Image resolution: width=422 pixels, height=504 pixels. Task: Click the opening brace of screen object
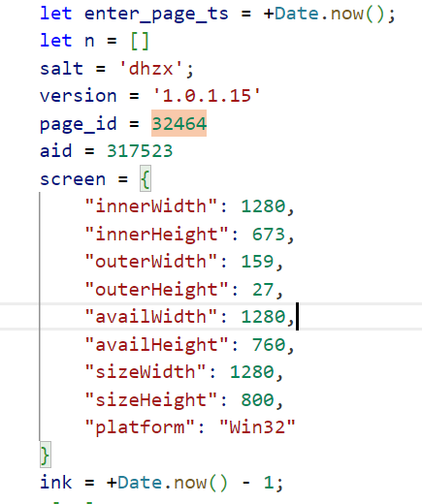(146, 178)
